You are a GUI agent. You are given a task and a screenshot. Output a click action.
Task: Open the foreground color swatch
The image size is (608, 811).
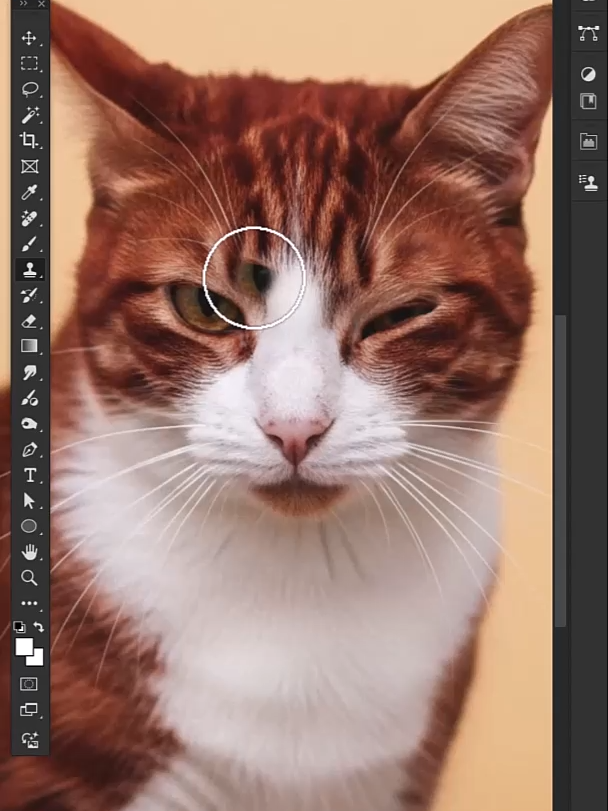tap(23, 646)
